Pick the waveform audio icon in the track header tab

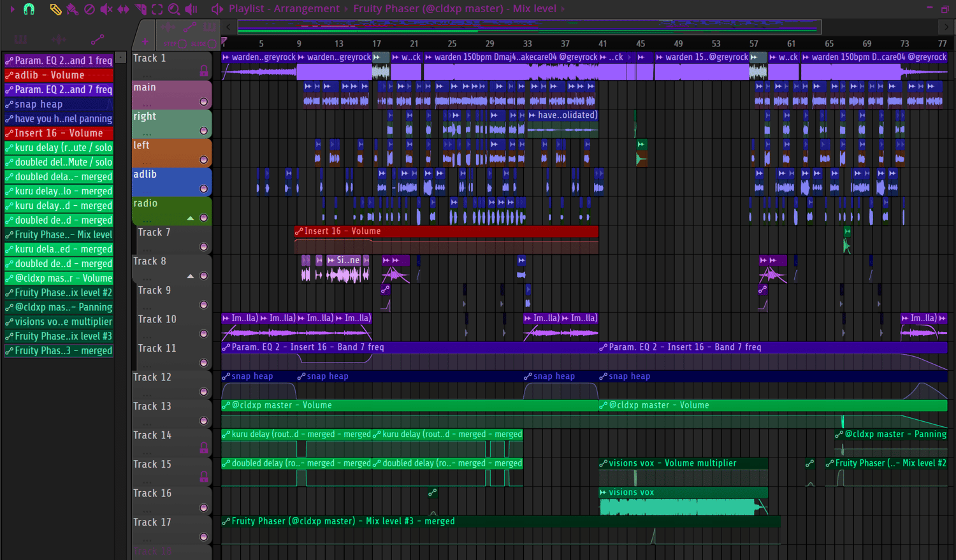(x=169, y=27)
